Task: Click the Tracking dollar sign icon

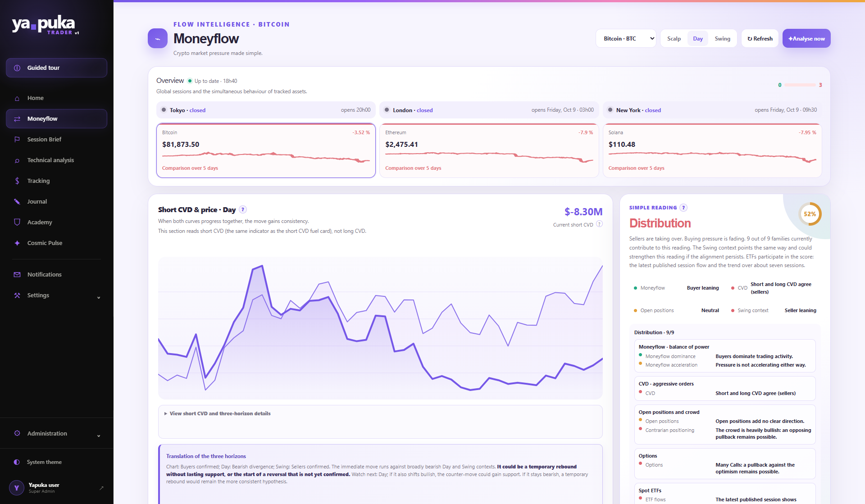Action: click(17, 181)
